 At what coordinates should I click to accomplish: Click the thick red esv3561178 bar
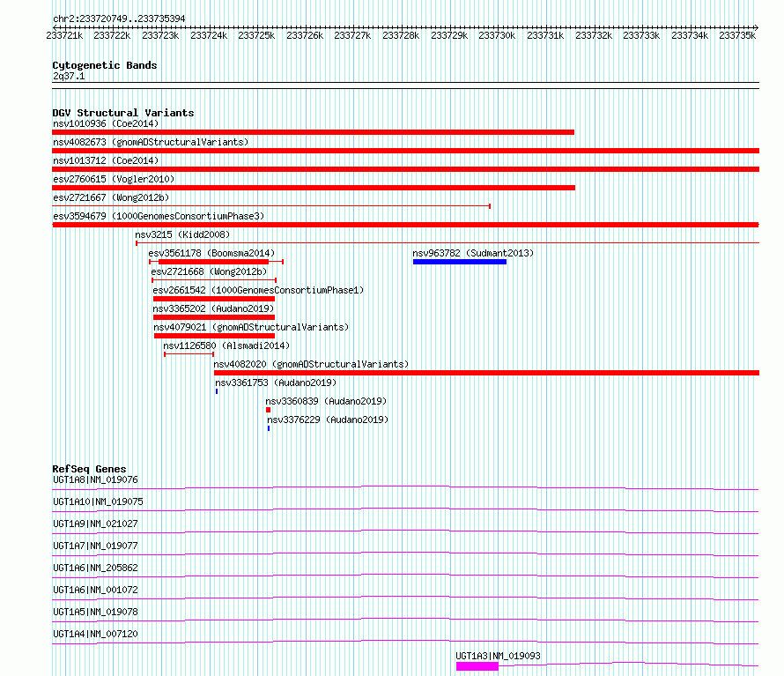pyautogui.click(x=213, y=262)
